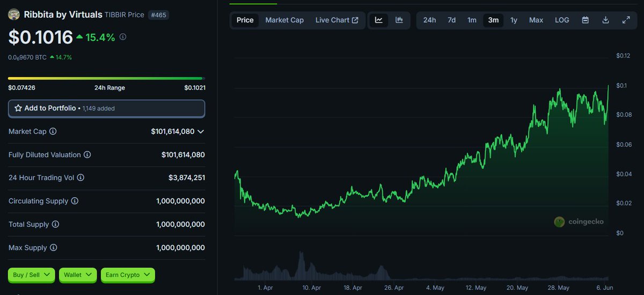
Task: Click the #465 rank badge
Action: (x=158, y=15)
